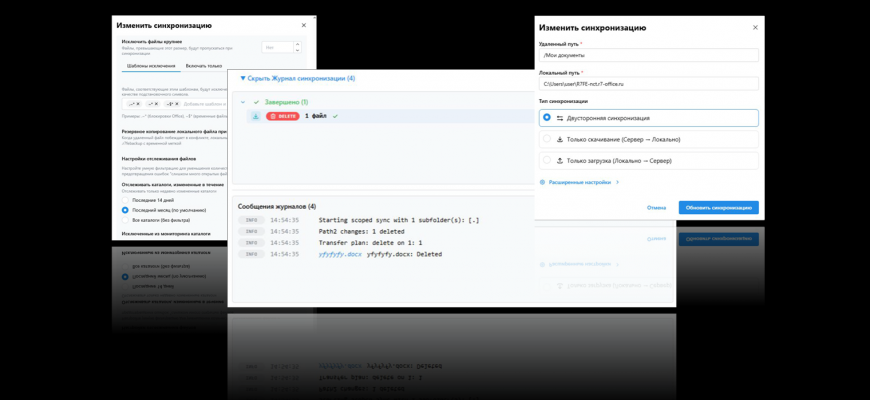Switch to the Включать только tab
The image size is (870, 400).
tap(204, 66)
